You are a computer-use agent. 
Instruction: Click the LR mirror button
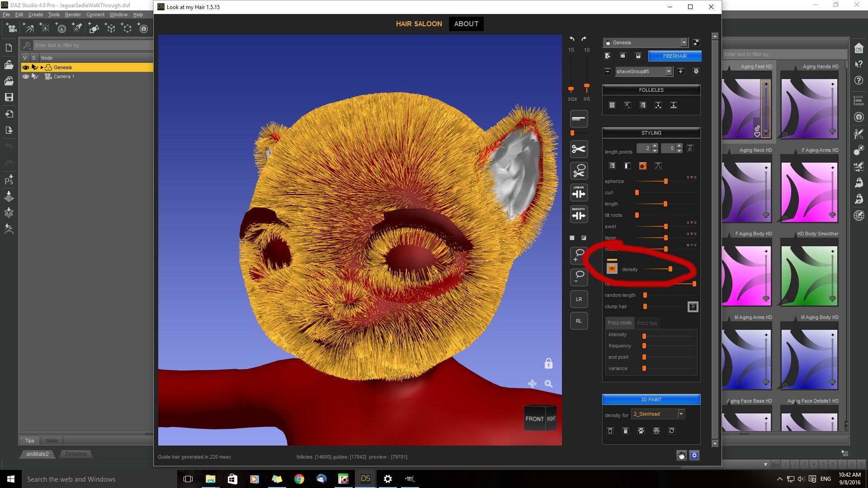(579, 299)
